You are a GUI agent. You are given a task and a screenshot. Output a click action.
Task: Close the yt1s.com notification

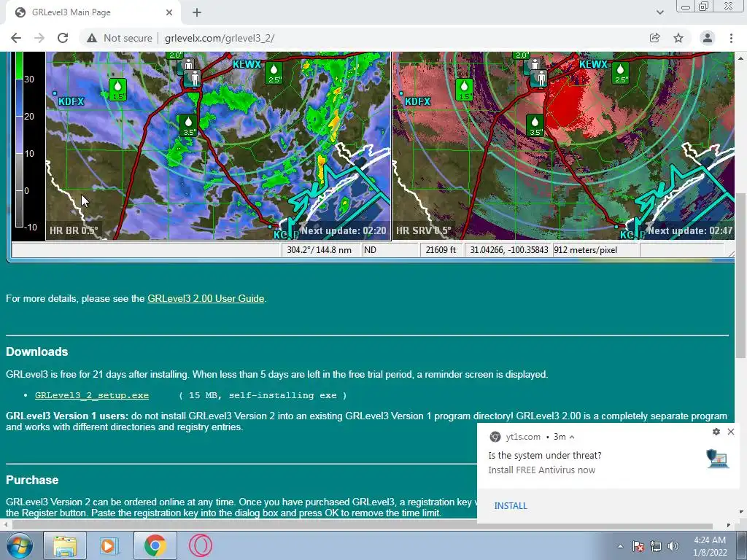click(731, 432)
